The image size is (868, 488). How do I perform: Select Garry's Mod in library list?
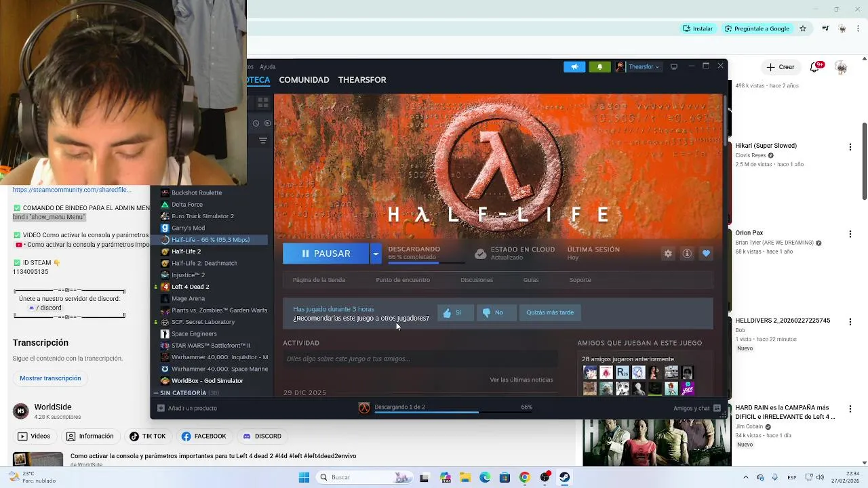coord(188,228)
